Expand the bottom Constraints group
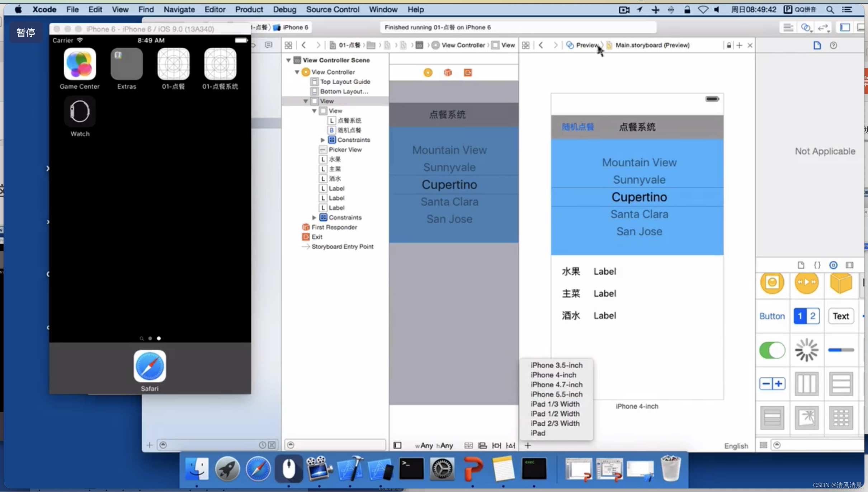The height and width of the screenshot is (492, 868). 314,217
